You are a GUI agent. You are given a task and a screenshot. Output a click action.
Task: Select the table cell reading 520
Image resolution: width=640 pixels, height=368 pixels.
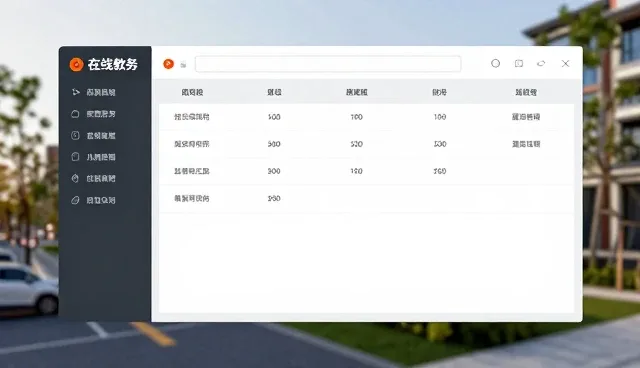(356, 144)
